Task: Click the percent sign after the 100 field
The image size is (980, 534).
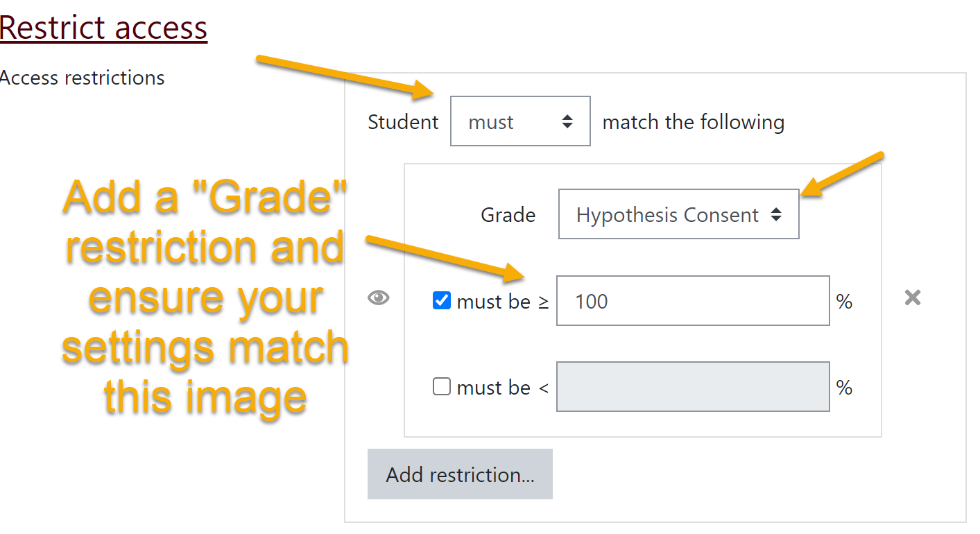Action: (x=844, y=302)
